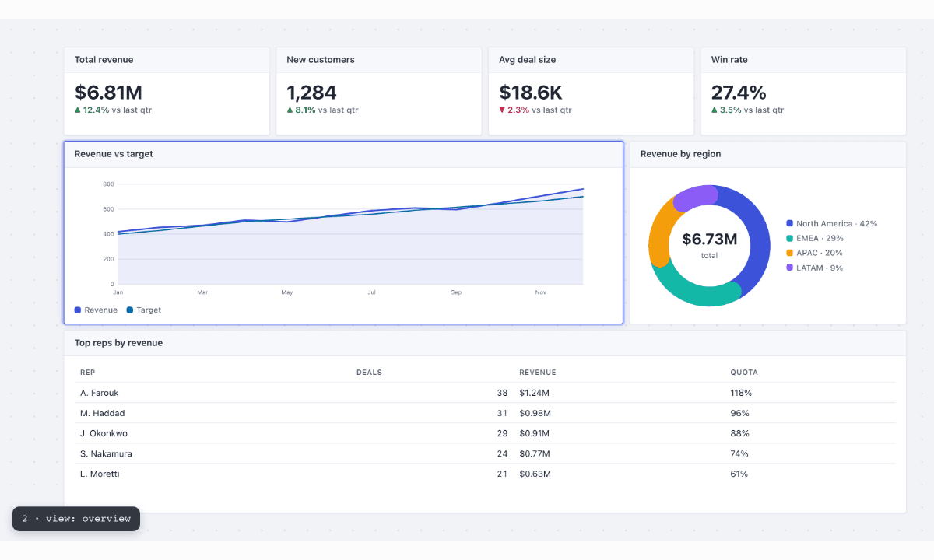Click the $0.98M revenue cell

[535, 413]
